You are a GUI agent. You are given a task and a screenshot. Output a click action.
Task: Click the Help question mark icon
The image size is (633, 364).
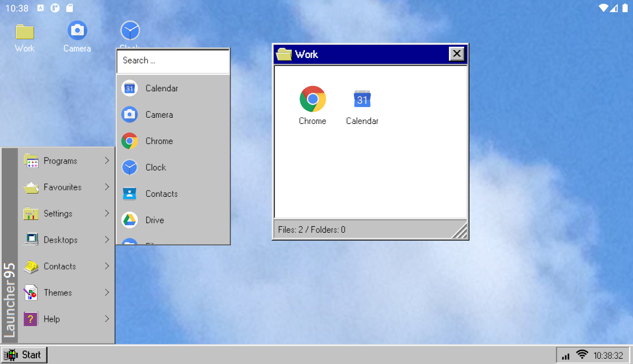[x=31, y=319]
